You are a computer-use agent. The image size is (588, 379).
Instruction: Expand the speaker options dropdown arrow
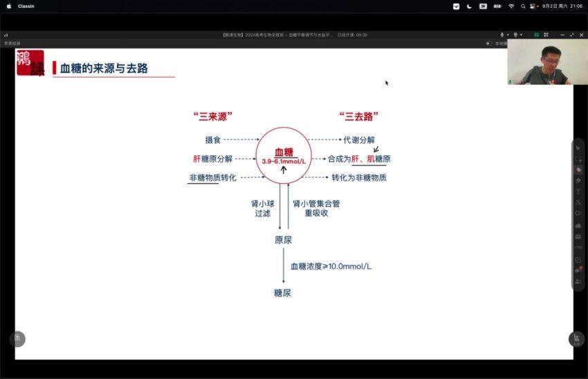tap(522, 35)
